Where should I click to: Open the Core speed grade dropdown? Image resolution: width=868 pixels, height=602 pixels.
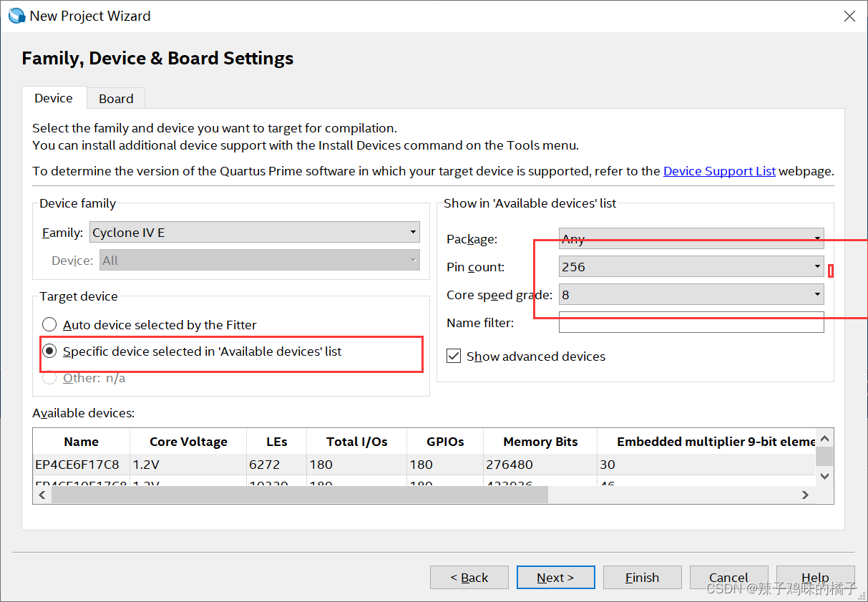tap(691, 294)
